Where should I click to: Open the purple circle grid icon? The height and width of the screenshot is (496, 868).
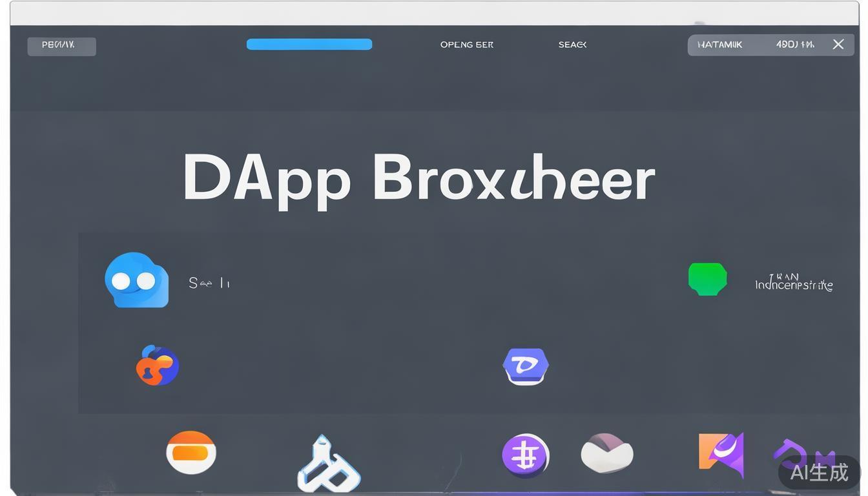click(526, 455)
